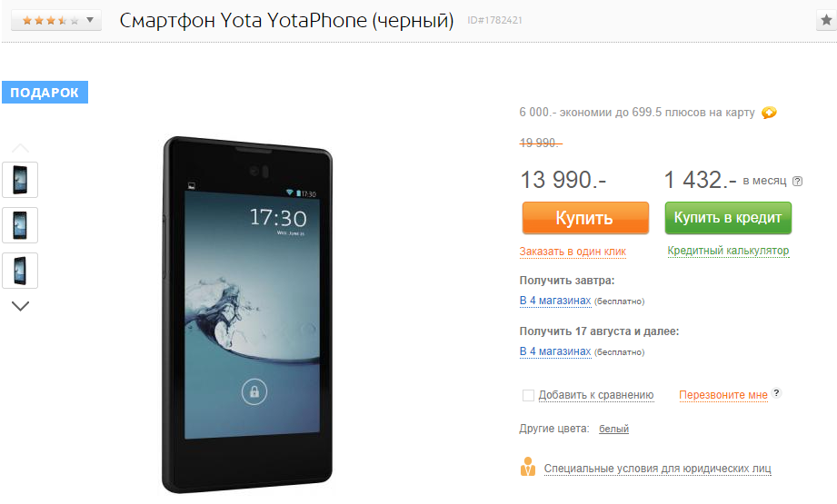Open В 4 магазинах under Получить завтра

click(x=555, y=301)
